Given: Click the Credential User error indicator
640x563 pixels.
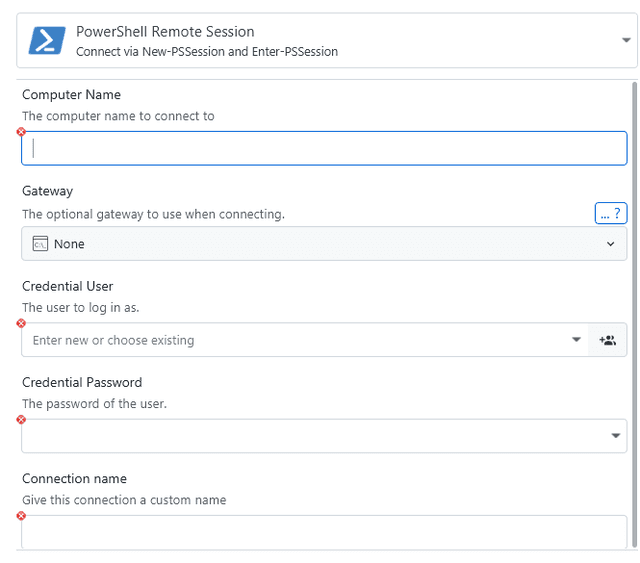Looking at the screenshot, I should (x=21, y=323).
